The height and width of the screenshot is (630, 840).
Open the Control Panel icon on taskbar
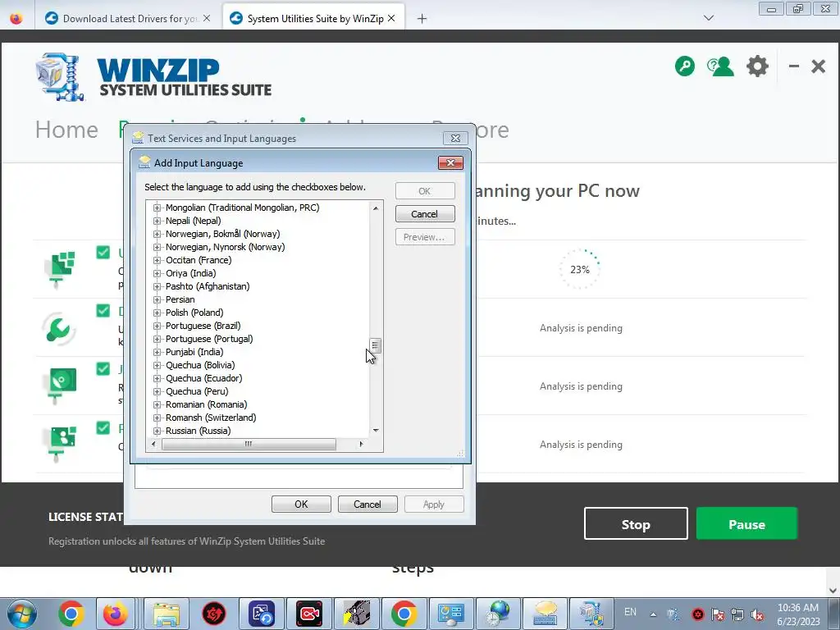[x=450, y=614]
